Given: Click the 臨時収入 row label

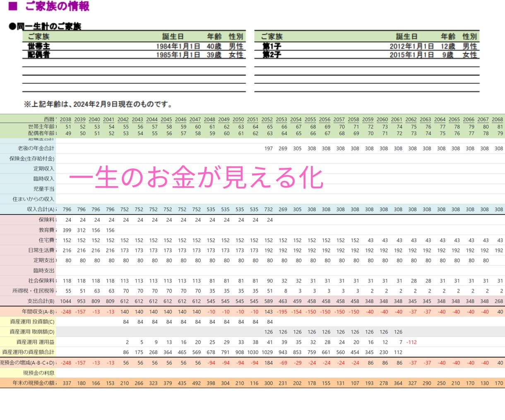Looking at the screenshot, I should pyautogui.click(x=44, y=179).
